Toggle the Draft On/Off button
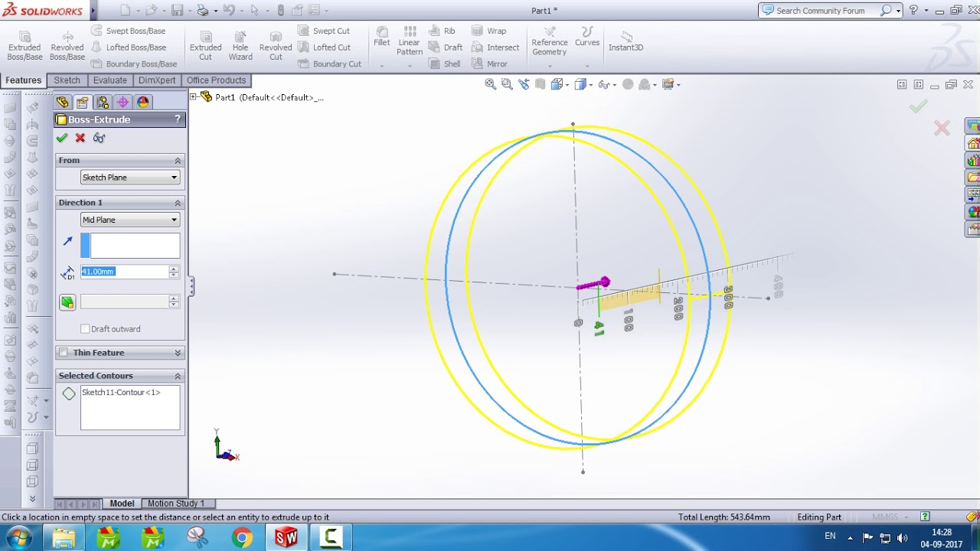Viewport: 980px width, 551px height. click(x=67, y=302)
